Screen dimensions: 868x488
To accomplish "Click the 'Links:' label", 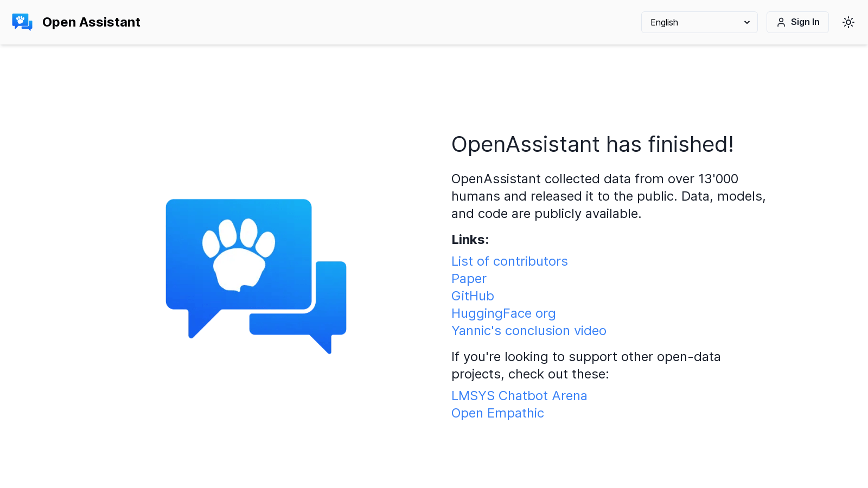I will 470,240.
